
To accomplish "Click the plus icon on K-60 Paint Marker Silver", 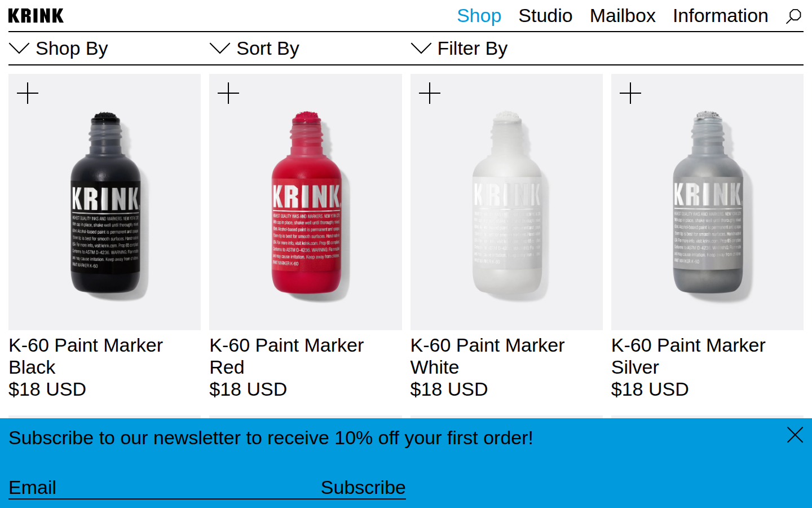I will pyautogui.click(x=630, y=93).
